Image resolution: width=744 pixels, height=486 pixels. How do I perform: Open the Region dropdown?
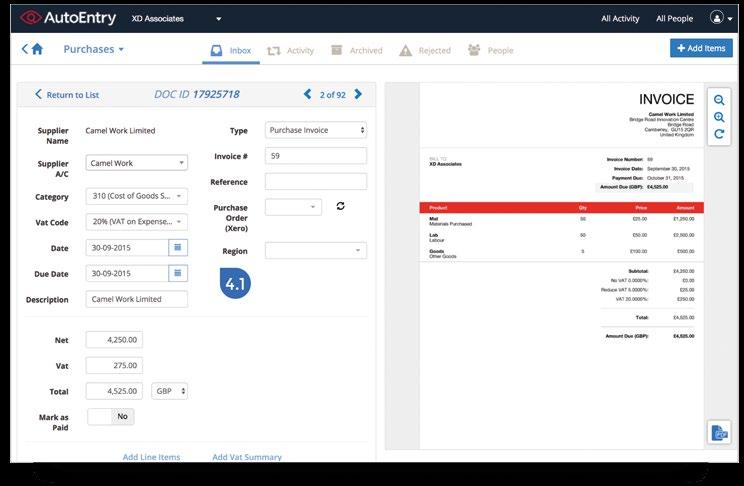pyautogui.click(x=316, y=251)
